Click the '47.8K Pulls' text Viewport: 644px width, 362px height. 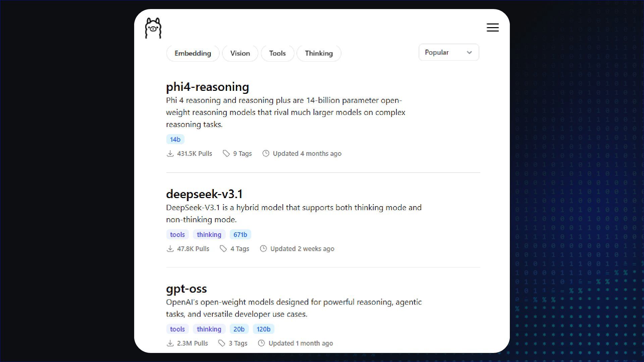pos(193,249)
